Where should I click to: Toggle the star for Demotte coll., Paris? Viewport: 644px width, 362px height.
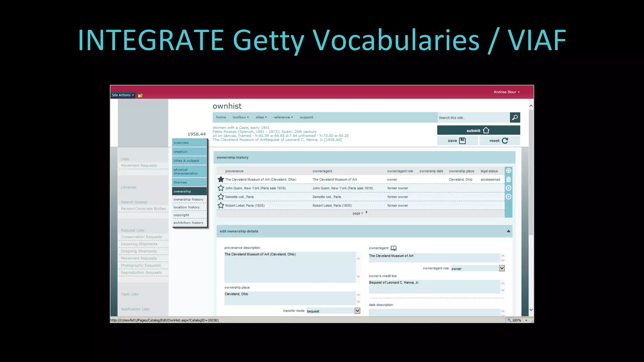point(221,197)
